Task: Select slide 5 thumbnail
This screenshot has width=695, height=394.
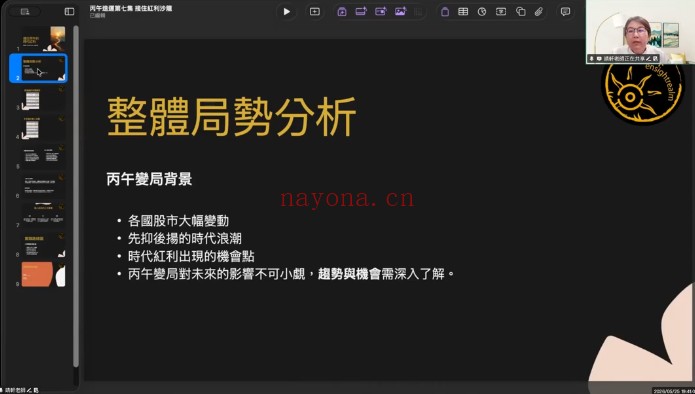Action: pyautogui.click(x=44, y=156)
